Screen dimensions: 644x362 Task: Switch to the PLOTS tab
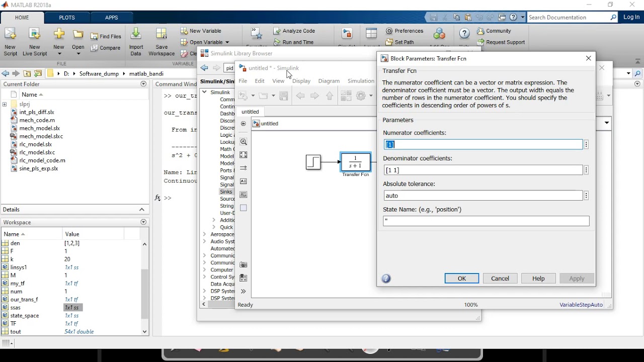(x=67, y=18)
